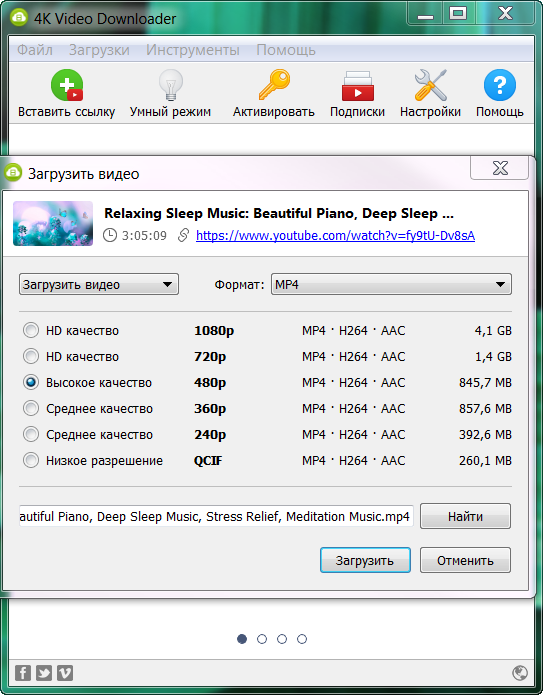Open the Twitter icon in footer

44,673
